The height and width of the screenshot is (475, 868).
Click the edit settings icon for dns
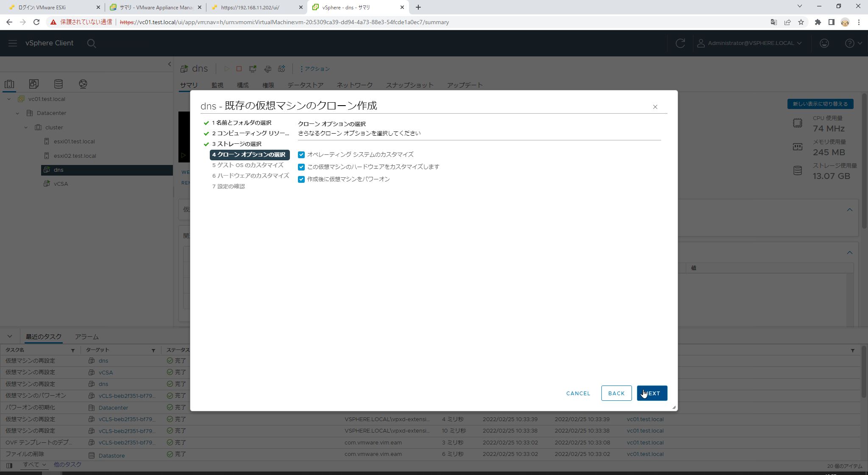[x=267, y=69]
